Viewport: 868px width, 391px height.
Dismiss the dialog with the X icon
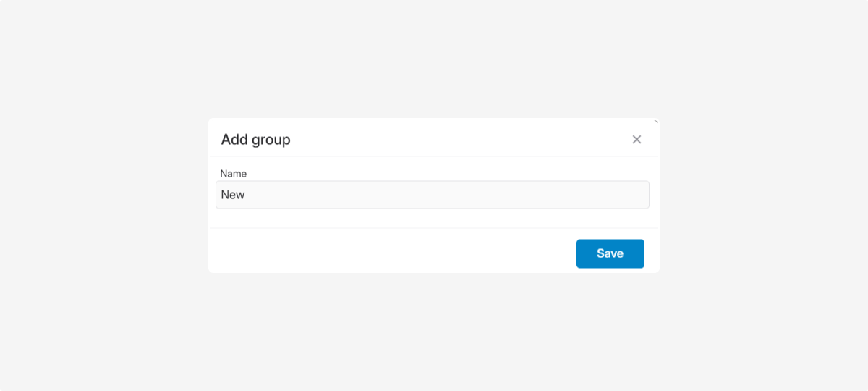pos(637,140)
